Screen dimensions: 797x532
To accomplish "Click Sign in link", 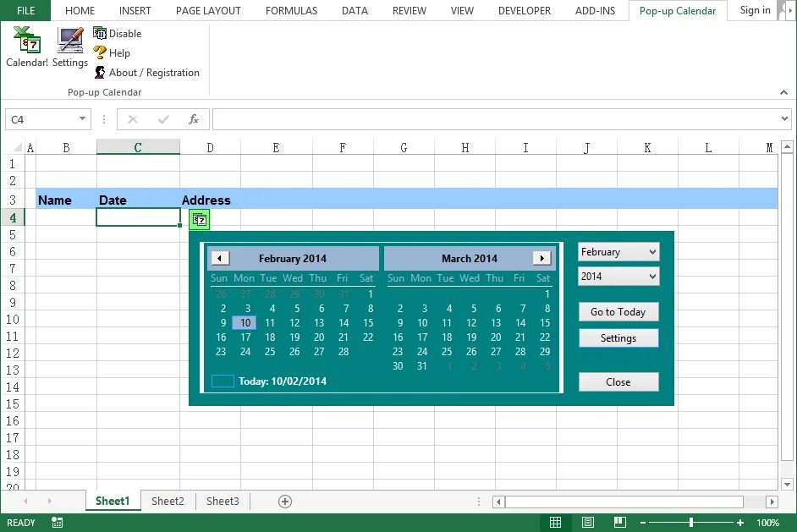I will (x=755, y=10).
